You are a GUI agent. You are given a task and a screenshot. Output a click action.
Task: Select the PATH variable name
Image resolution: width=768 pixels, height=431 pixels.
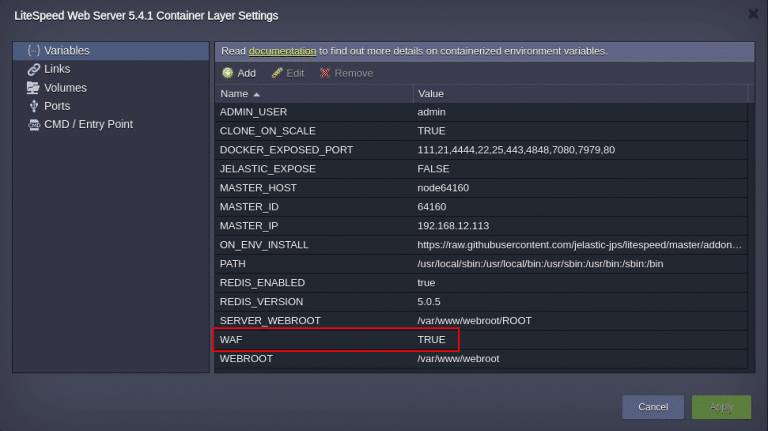tap(233, 263)
